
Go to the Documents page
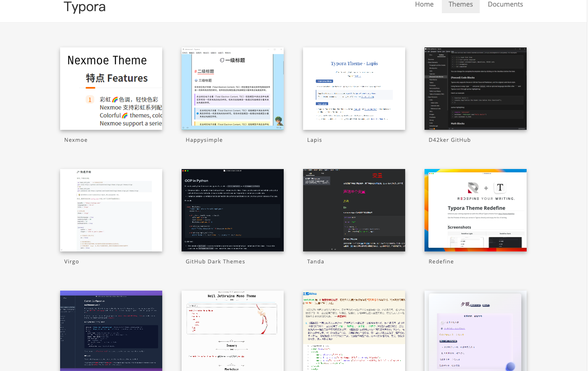pyautogui.click(x=505, y=5)
